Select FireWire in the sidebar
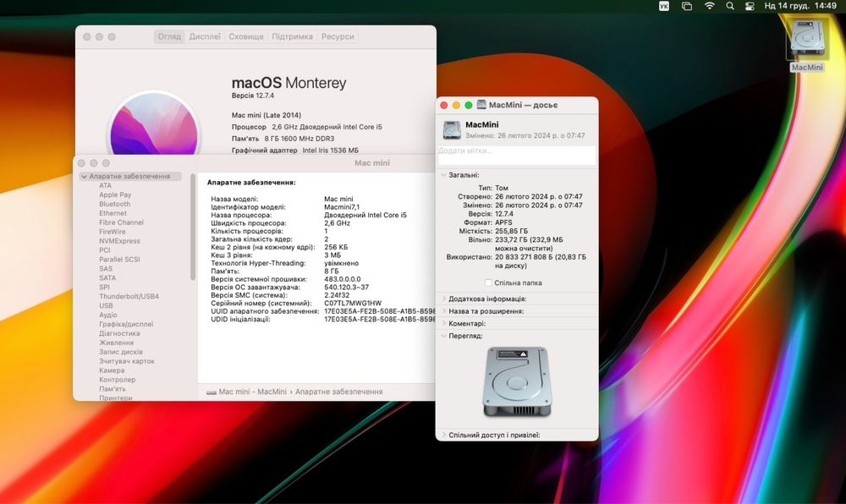The image size is (846, 504). (113, 232)
